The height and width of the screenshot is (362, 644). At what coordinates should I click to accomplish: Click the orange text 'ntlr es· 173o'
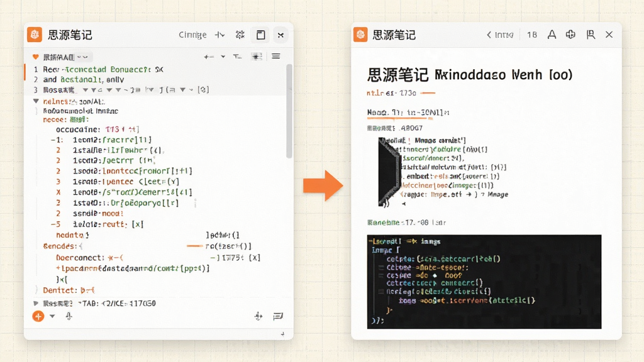click(391, 93)
